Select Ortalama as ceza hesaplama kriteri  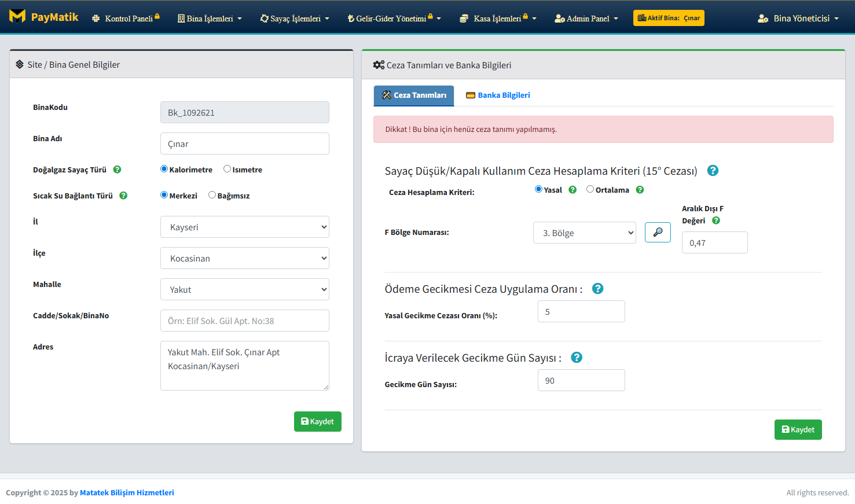pyautogui.click(x=590, y=189)
